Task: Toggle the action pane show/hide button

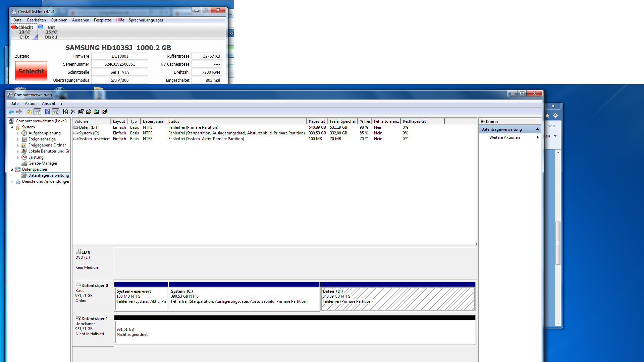Action: click(56, 112)
